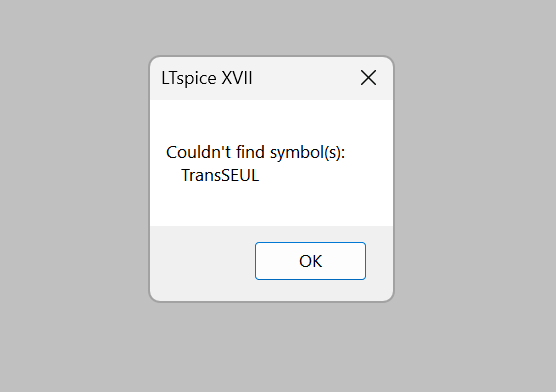
Task: Dismiss the missing symbol error via OK
Action: pyautogui.click(x=310, y=261)
